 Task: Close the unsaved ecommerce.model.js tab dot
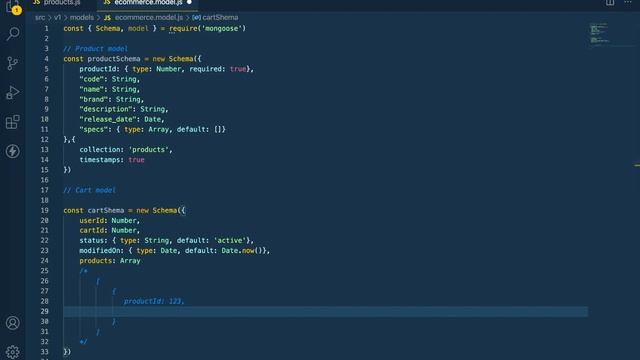tap(189, 2)
